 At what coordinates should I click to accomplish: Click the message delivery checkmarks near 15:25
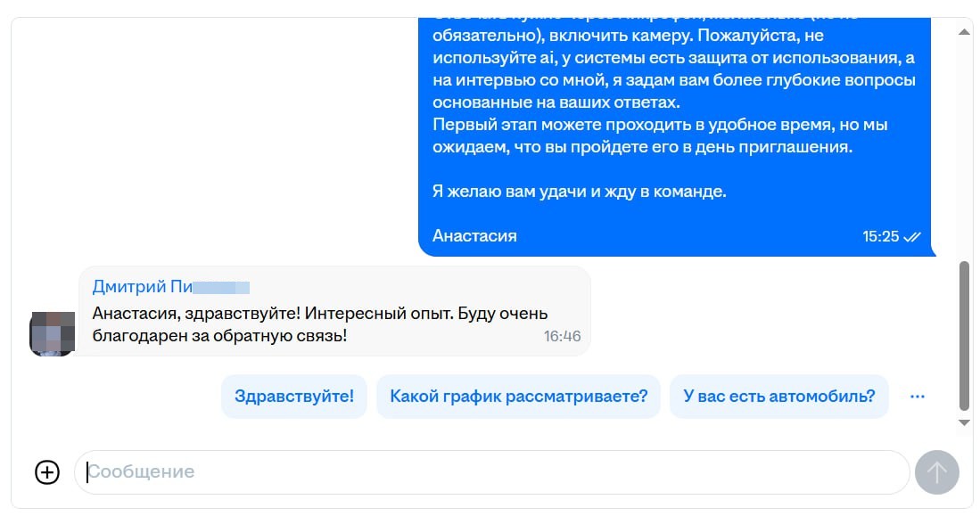(911, 236)
